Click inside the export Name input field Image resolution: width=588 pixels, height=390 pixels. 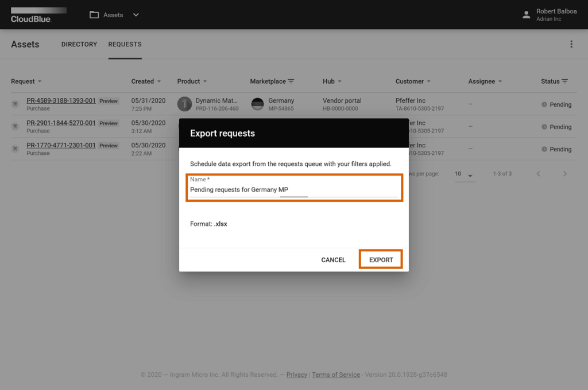pyautogui.click(x=294, y=190)
